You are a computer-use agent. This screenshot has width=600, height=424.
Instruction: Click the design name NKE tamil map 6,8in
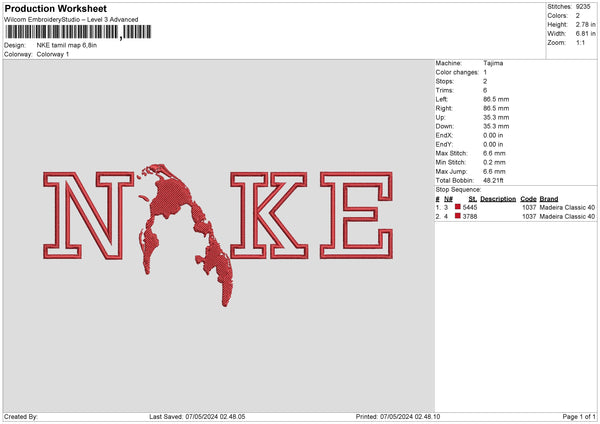[x=67, y=45]
